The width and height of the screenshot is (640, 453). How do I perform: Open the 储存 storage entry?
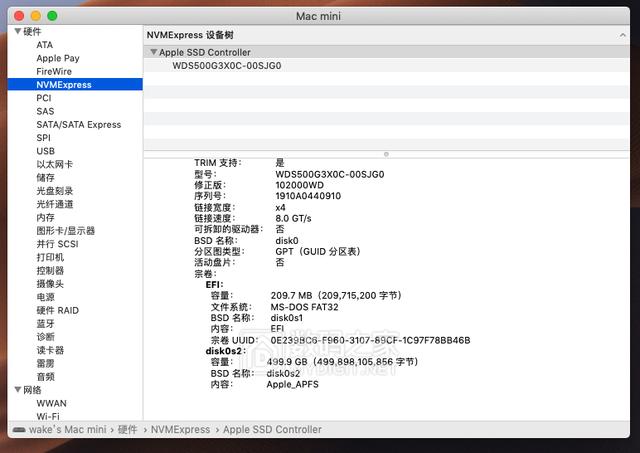click(45, 178)
